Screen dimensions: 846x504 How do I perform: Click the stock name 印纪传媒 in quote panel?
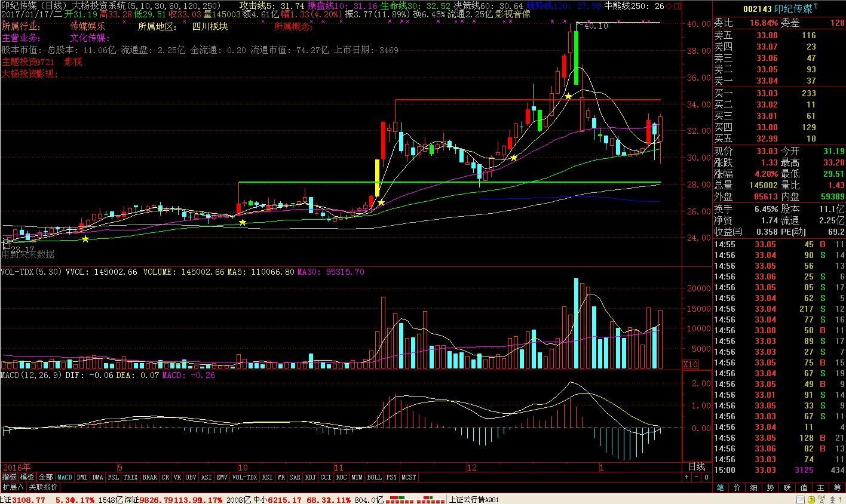pyautogui.click(x=793, y=9)
